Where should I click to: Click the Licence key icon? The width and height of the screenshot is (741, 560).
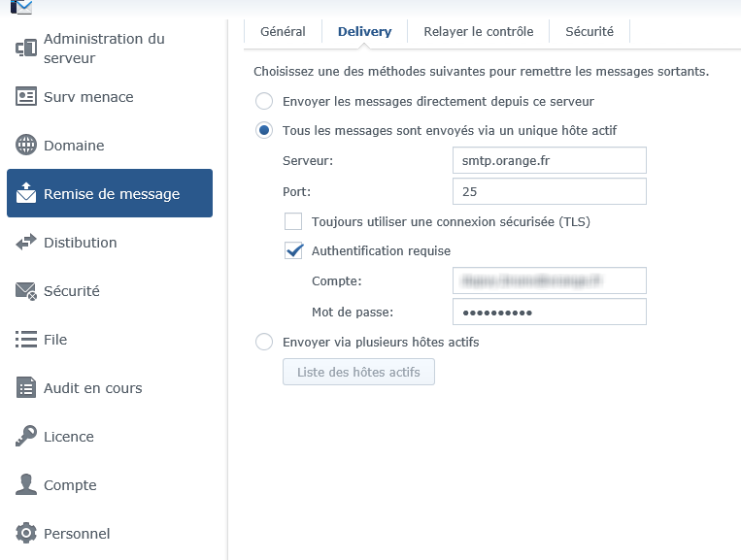tap(26, 437)
